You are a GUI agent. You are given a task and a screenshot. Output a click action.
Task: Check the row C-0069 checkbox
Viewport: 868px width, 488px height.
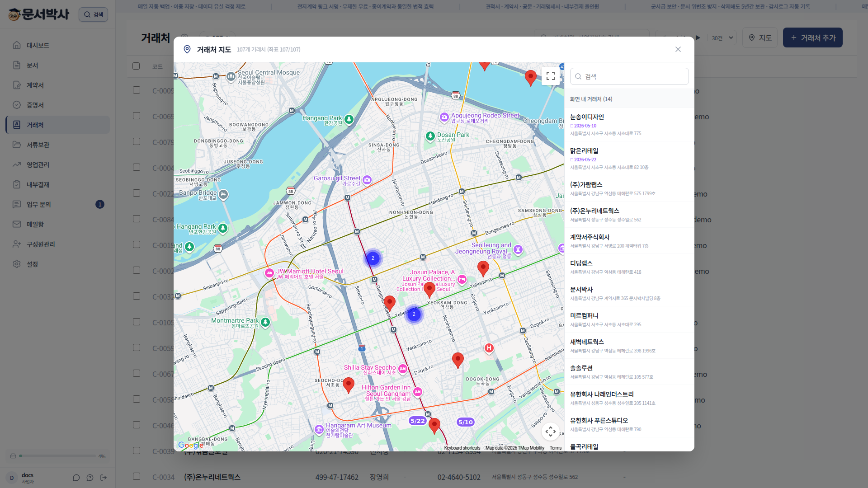[x=136, y=116]
